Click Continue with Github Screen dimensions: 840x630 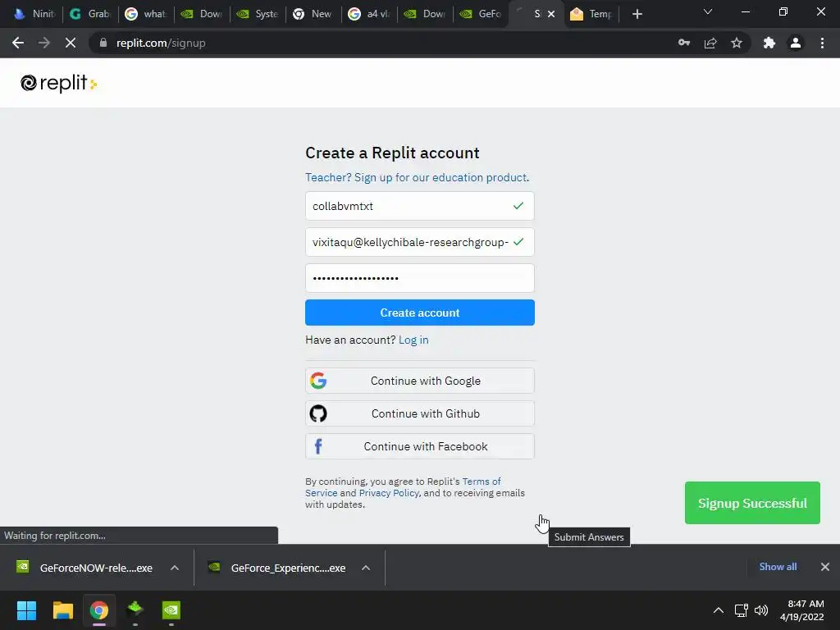click(419, 413)
